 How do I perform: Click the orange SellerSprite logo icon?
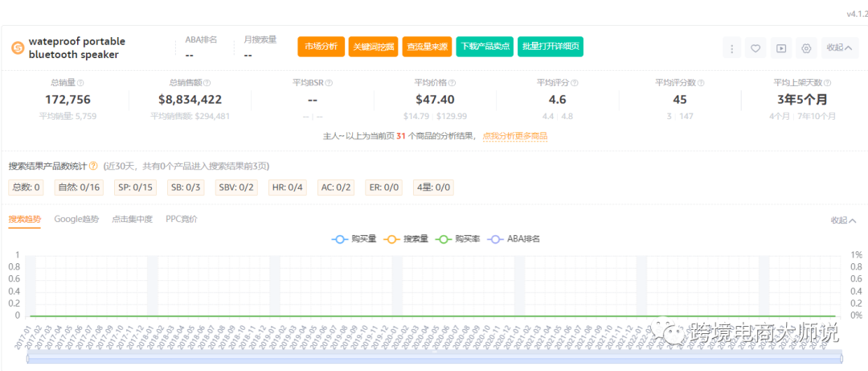pos(17,48)
